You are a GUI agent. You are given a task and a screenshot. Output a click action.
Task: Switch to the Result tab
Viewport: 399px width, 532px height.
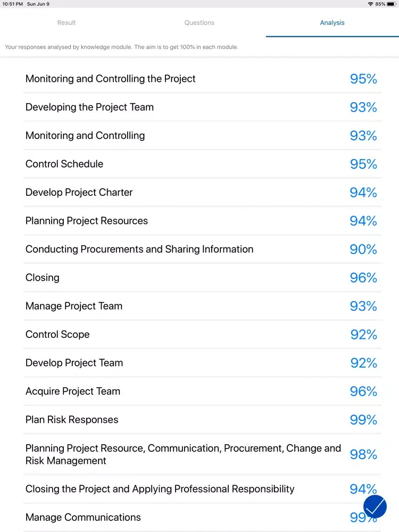[66, 23]
